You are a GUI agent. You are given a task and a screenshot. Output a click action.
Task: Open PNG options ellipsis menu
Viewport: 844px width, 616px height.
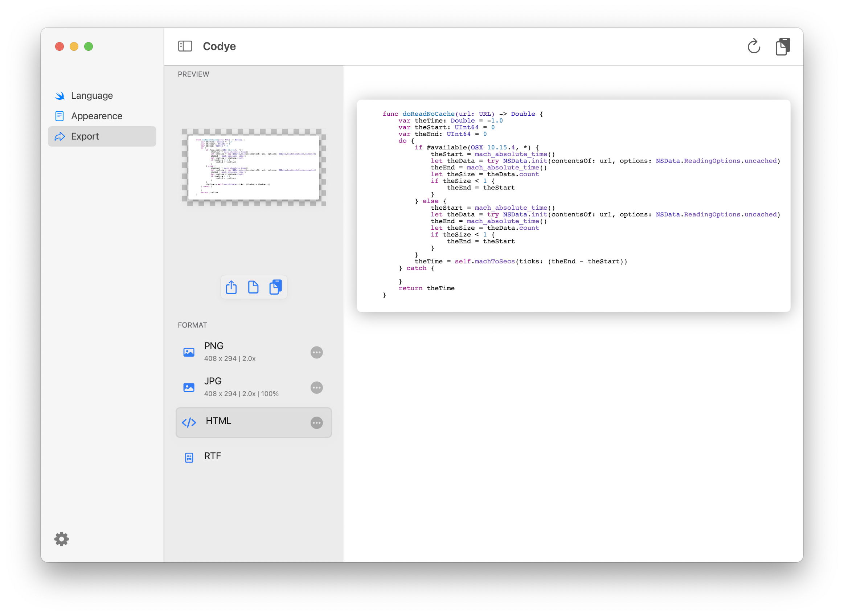[317, 352]
